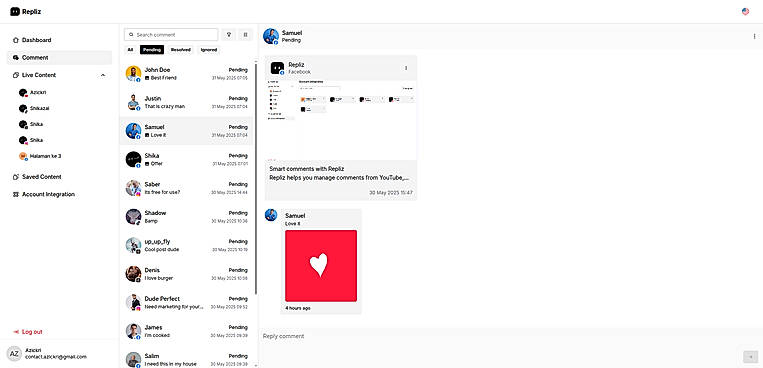Click the columns icon next to the filter
Screen dimensions: 763x368
click(x=245, y=35)
